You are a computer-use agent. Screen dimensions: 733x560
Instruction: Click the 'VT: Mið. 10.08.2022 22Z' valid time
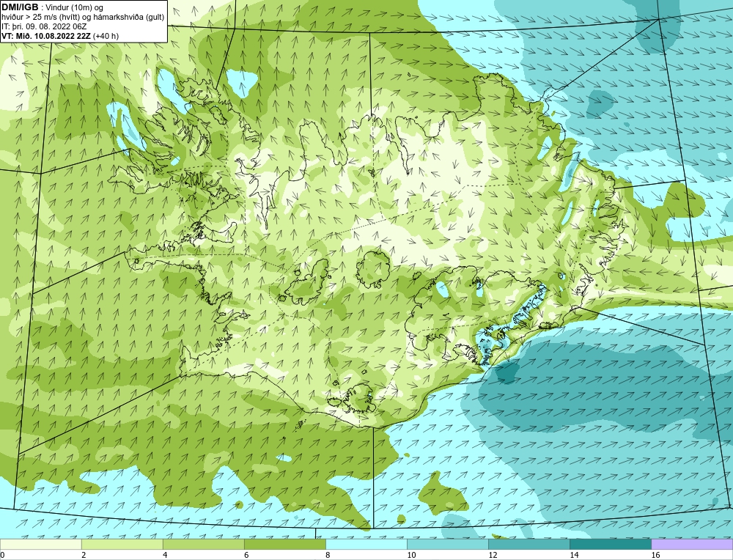click(46, 36)
